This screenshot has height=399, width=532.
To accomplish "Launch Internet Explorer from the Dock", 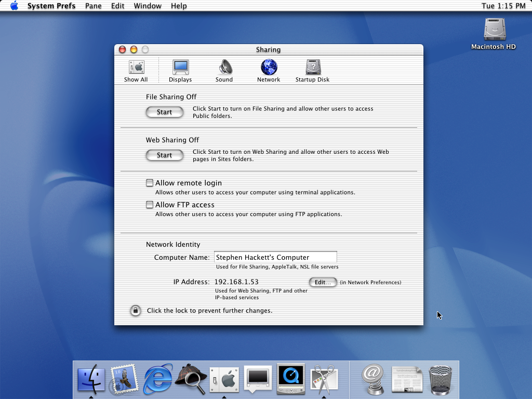I will click(x=158, y=379).
